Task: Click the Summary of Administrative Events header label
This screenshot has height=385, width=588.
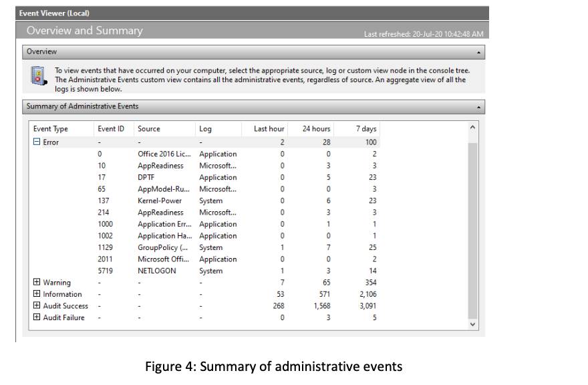Action: (x=82, y=106)
